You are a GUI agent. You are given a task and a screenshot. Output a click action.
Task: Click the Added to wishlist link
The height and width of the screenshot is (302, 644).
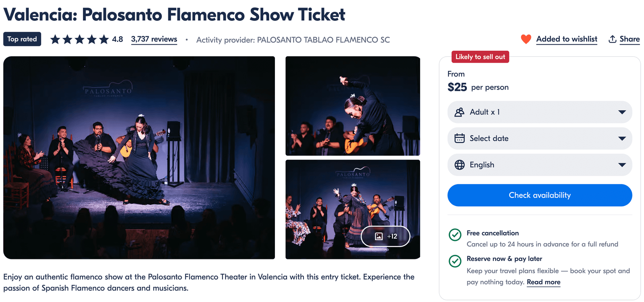click(566, 39)
